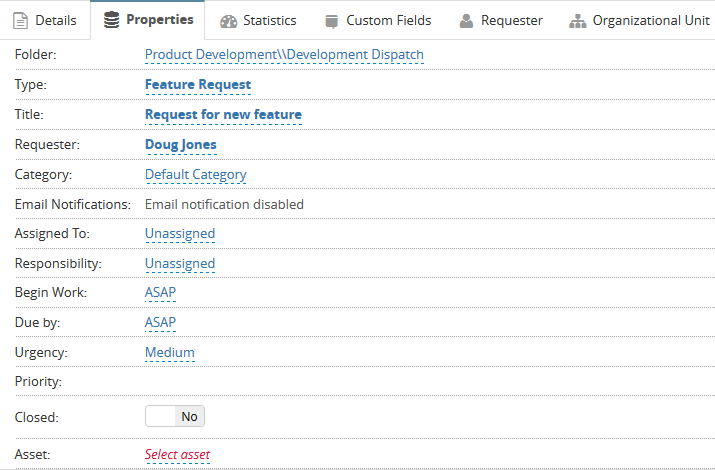Open the Product Development folder path link

click(284, 55)
